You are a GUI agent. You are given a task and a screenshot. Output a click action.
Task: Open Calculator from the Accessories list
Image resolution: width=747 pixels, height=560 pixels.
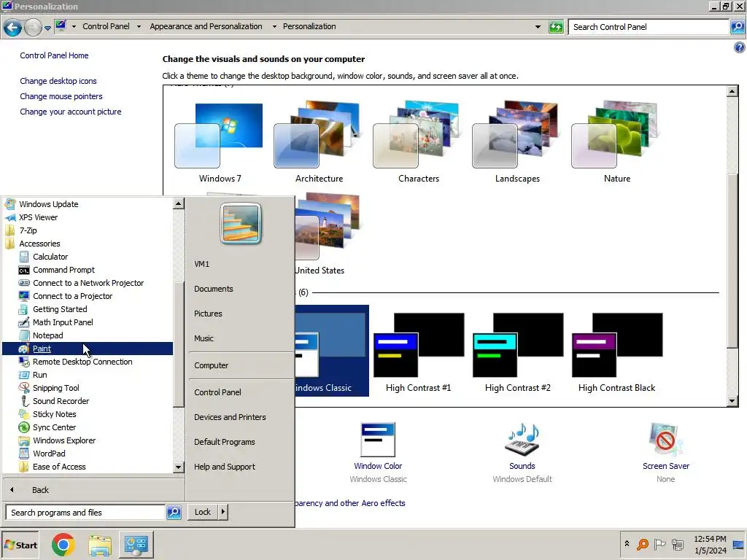pyautogui.click(x=50, y=257)
